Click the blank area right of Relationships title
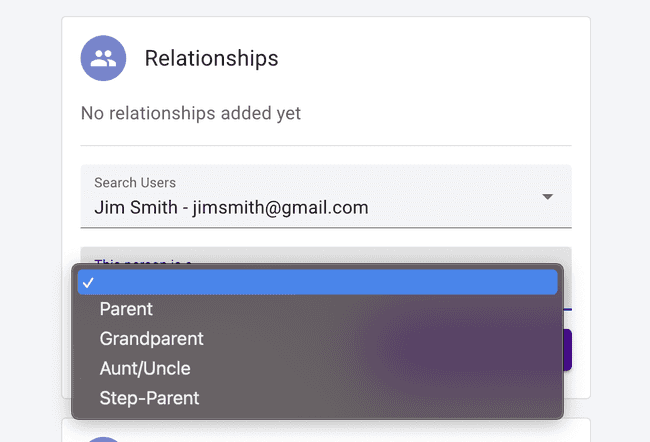The image size is (650, 442). [430, 58]
